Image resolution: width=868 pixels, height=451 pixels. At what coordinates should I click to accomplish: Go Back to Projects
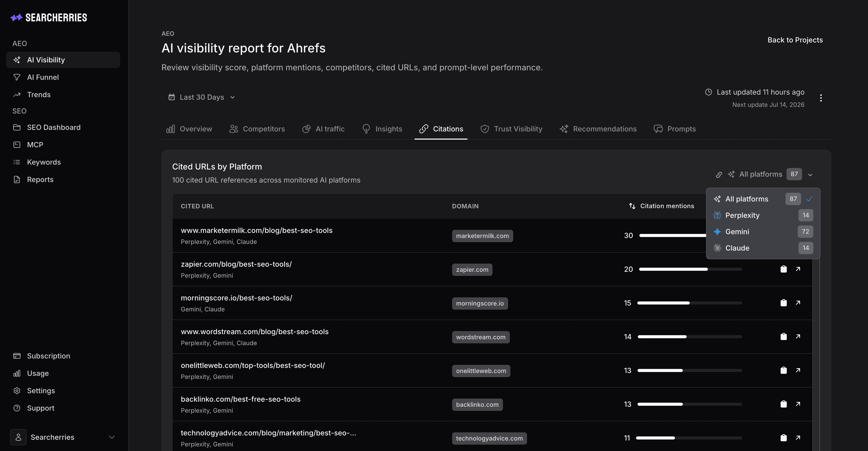tap(795, 40)
